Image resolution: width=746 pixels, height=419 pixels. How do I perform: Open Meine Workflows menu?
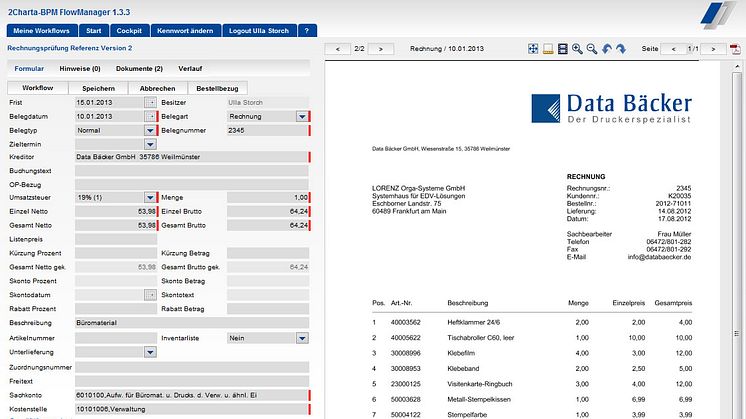[42, 30]
